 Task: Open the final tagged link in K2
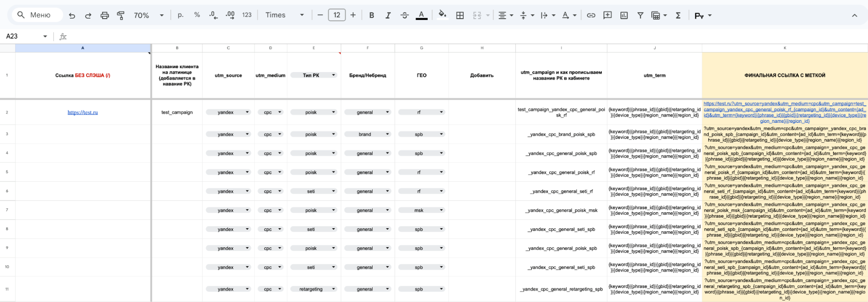pos(785,112)
